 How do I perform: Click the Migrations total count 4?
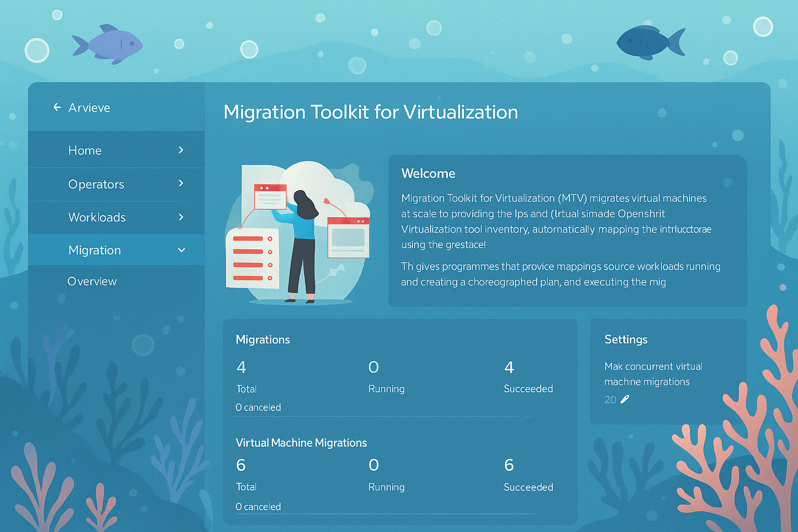[x=241, y=367]
